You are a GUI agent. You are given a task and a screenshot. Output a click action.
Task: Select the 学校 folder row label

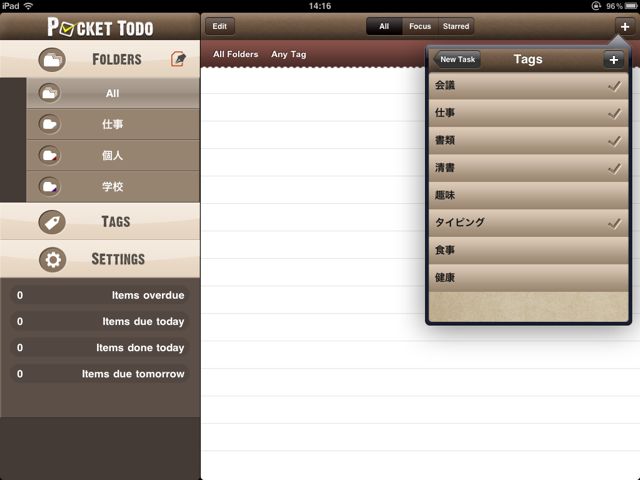coord(112,187)
